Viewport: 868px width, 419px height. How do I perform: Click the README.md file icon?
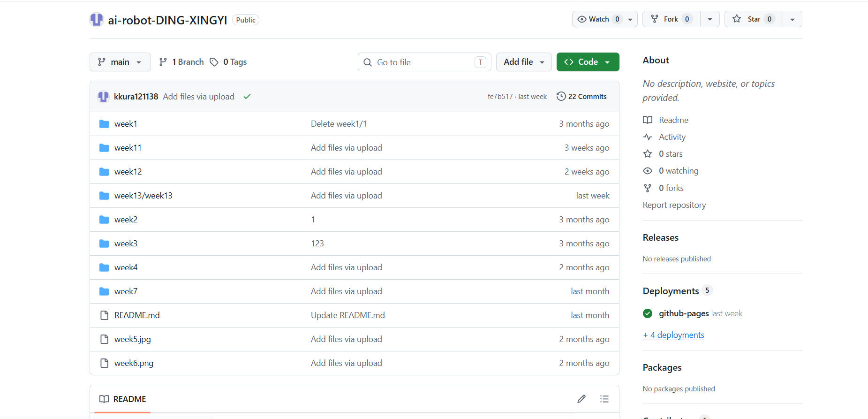tap(104, 315)
